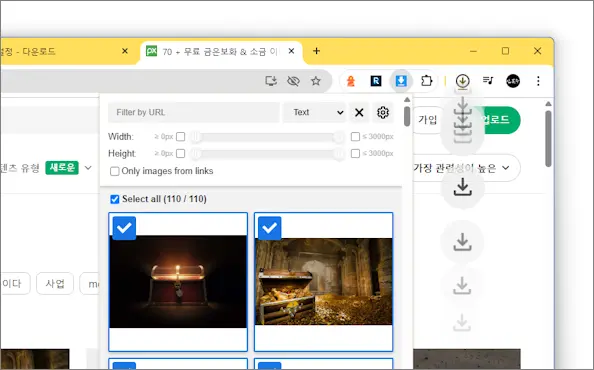Screen dimensions: 594x370
Task: Bookmark this page with the star icon
Action: coord(316,81)
